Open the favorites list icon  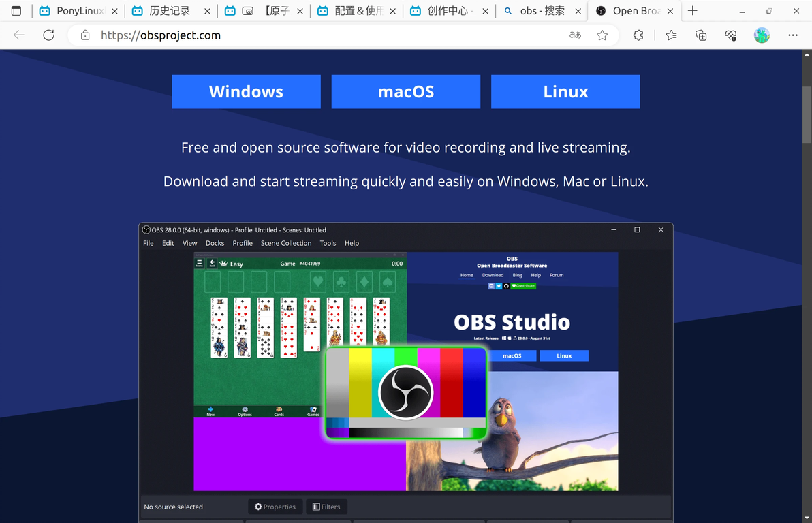(x=671, y=35)
